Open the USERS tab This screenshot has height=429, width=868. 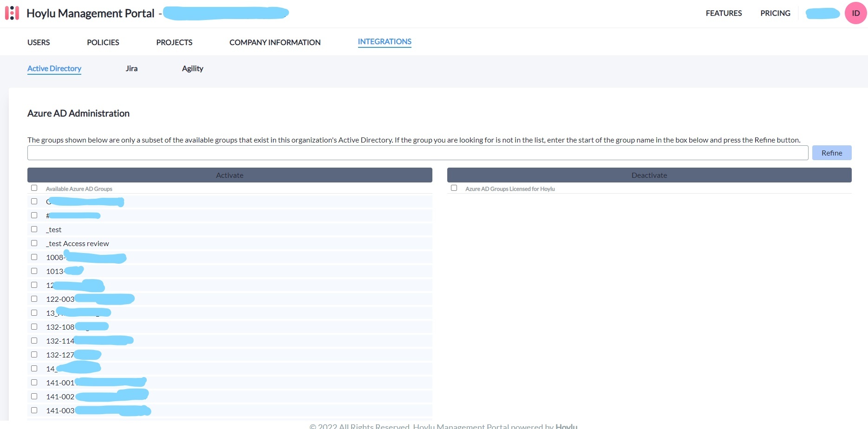pyautogui.click(x=39, y=42)
